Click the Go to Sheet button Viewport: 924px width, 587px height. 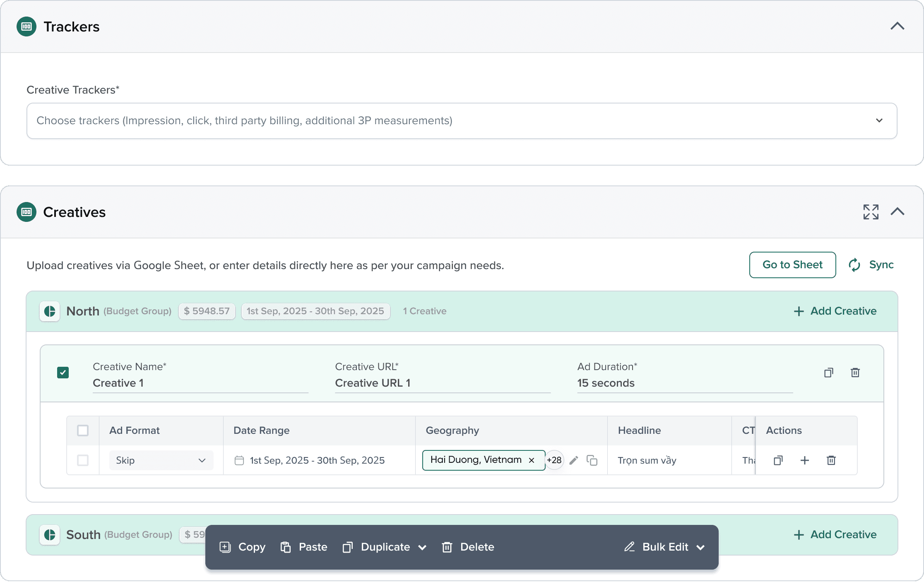coord(792,265)
